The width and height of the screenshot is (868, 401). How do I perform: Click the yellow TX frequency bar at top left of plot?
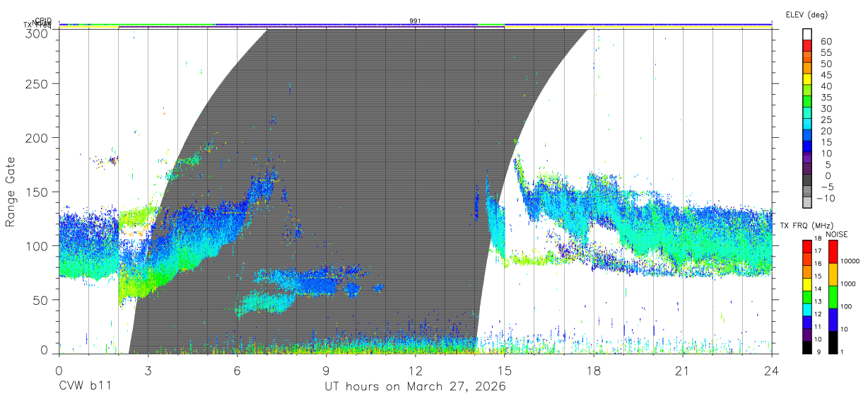(88, 28)
